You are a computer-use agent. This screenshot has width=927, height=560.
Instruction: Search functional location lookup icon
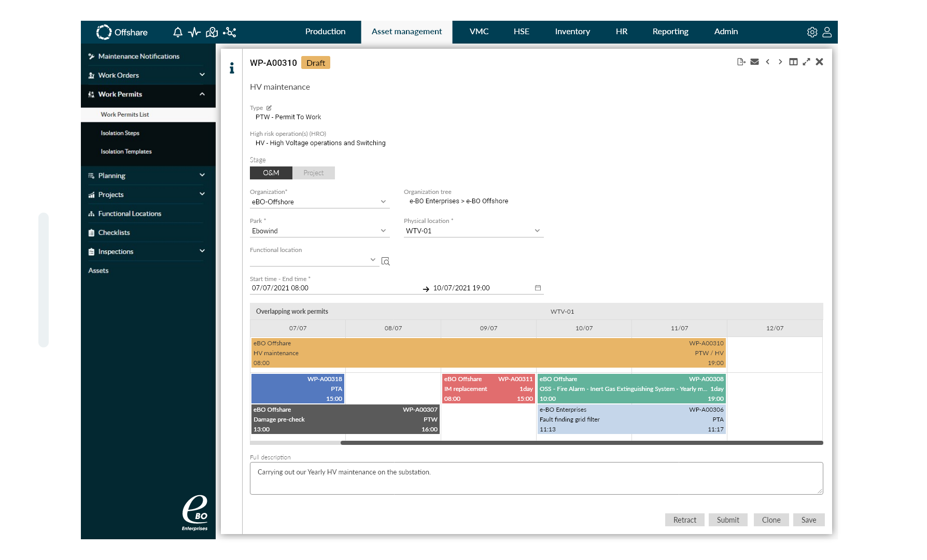click(x=385, y=261)
